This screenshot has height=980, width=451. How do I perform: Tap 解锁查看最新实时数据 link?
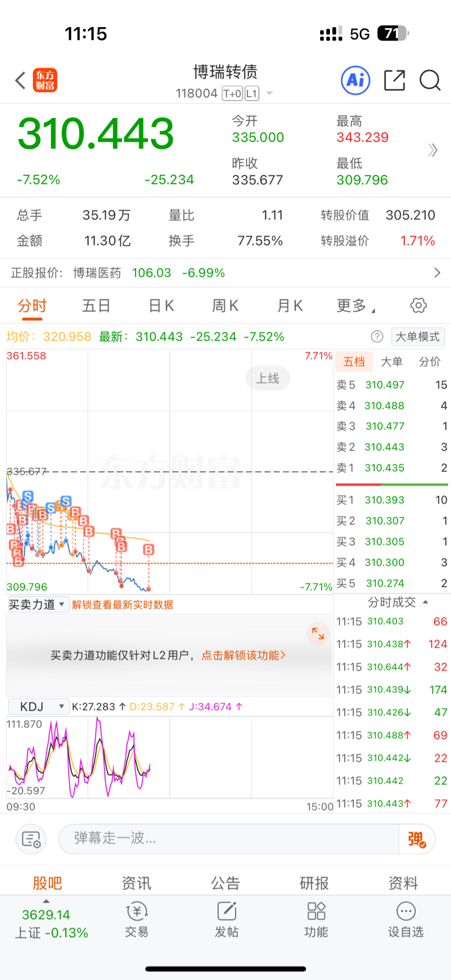tap(122, 605)
